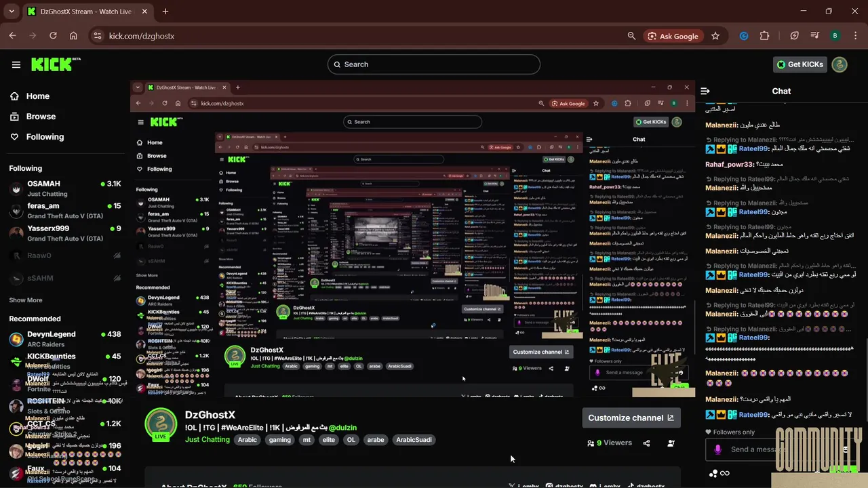This screenshot has width=868, height=488.
Task: Open the zoom magnifier in address bar
Action: click(631, 36)
